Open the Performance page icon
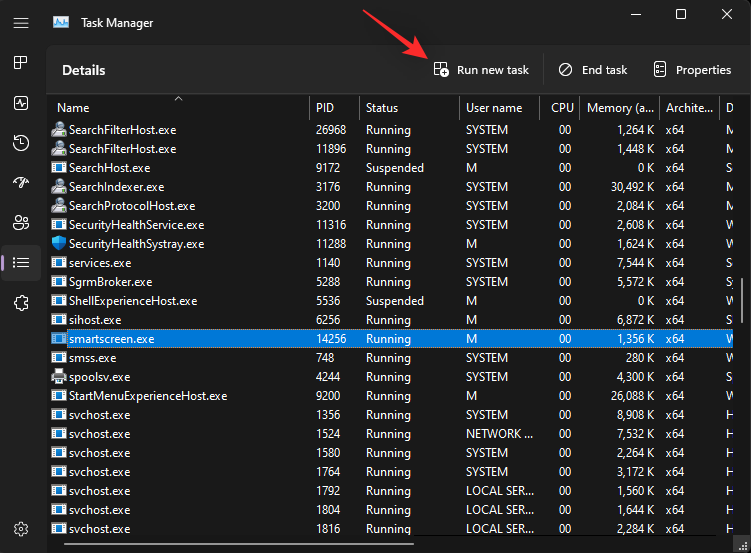Screen dimensions: 751x553 (21, 103)
